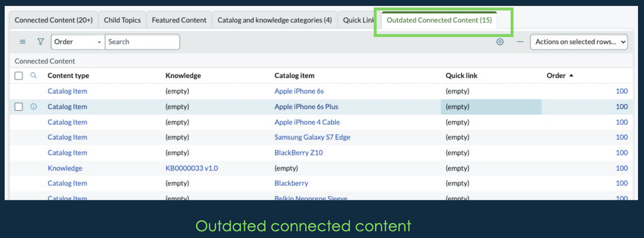644x238 pixels.
Task: Collapse the list with the minus icon
Action: [520, 42]
